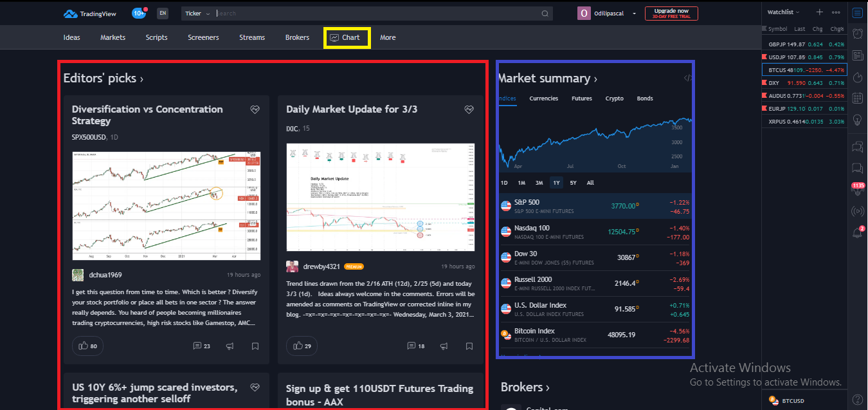Open the 10+ notifications badge
Image resolution: width=868 pixels, height=410 pixels.
click(x=139, y=13)
